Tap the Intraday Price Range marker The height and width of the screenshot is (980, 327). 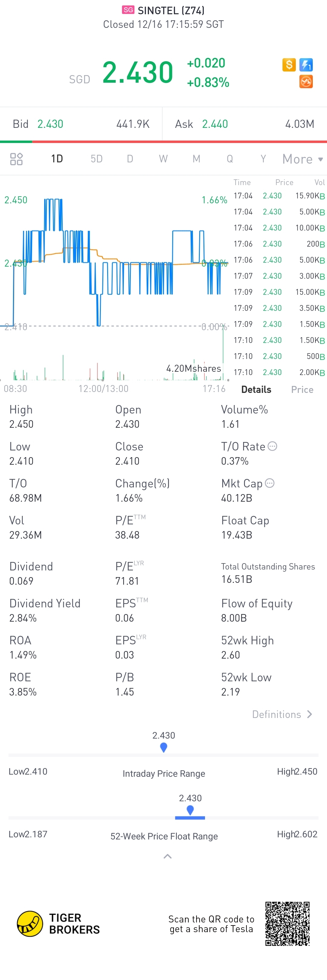(164, 748)
